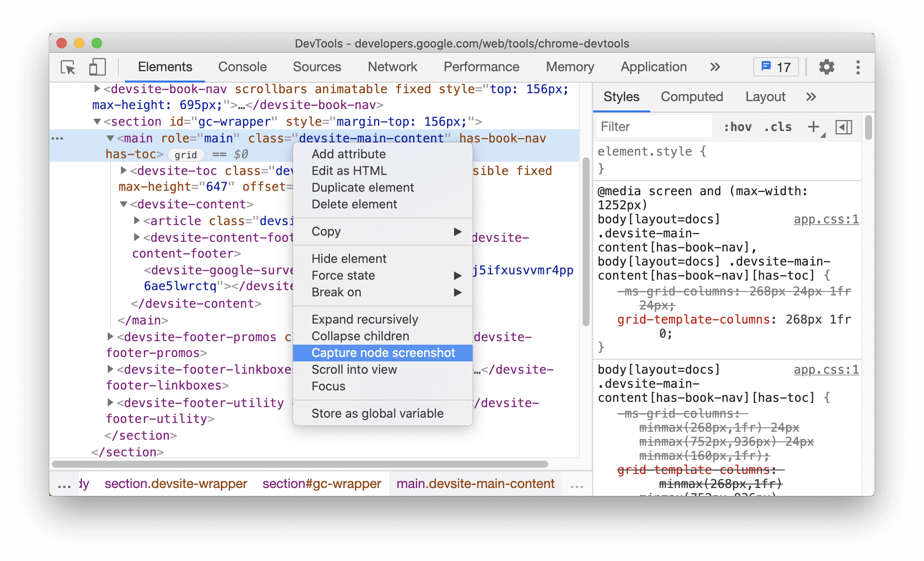Filter styles input field
This screenshot has width=924, height=561.
pyautogui.click(x=647, y=127)
